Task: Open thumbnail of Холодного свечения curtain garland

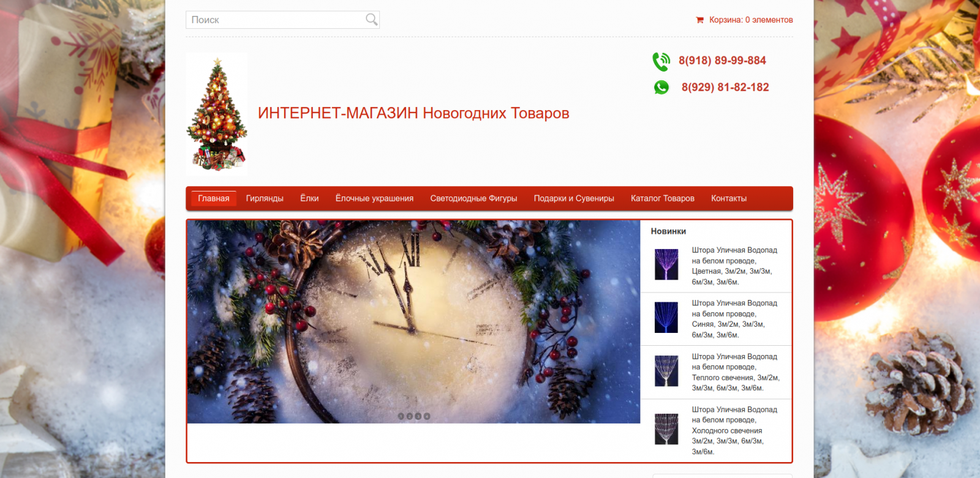Action: coord(666,429)
